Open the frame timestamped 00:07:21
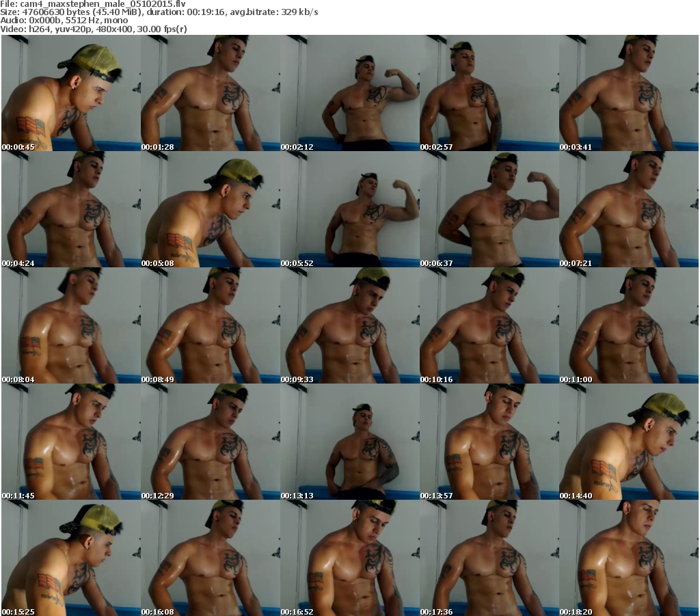The image size is (700, 616). (629, 209)
